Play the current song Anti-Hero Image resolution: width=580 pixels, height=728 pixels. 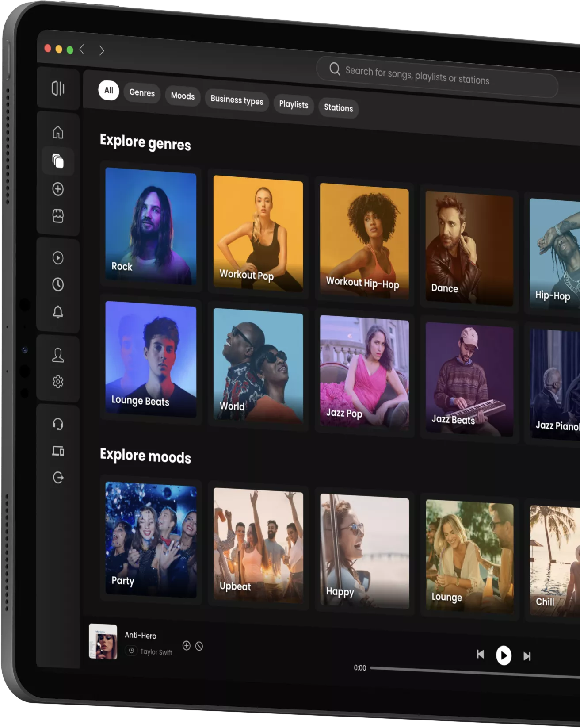504,655
